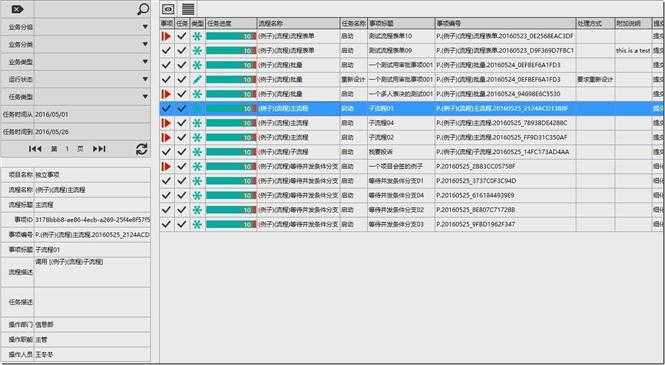
Task: Sort by 事项标题 column header
Action: [401, 23]
